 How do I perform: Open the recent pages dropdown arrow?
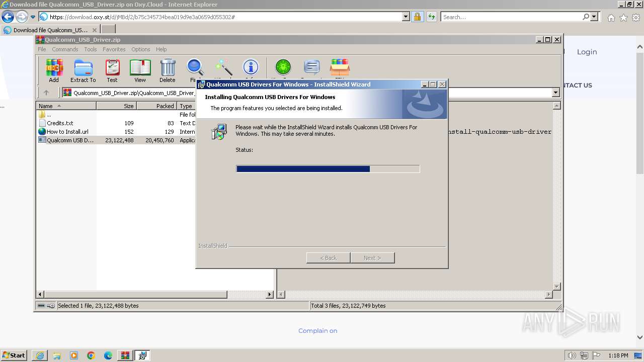point(33,17)
